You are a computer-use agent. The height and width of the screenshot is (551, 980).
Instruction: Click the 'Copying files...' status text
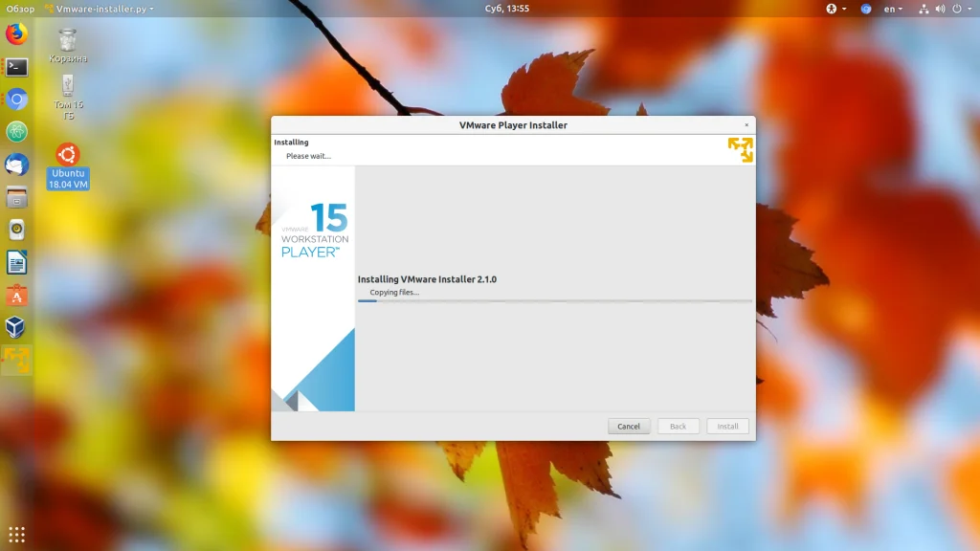click(394, 293)
